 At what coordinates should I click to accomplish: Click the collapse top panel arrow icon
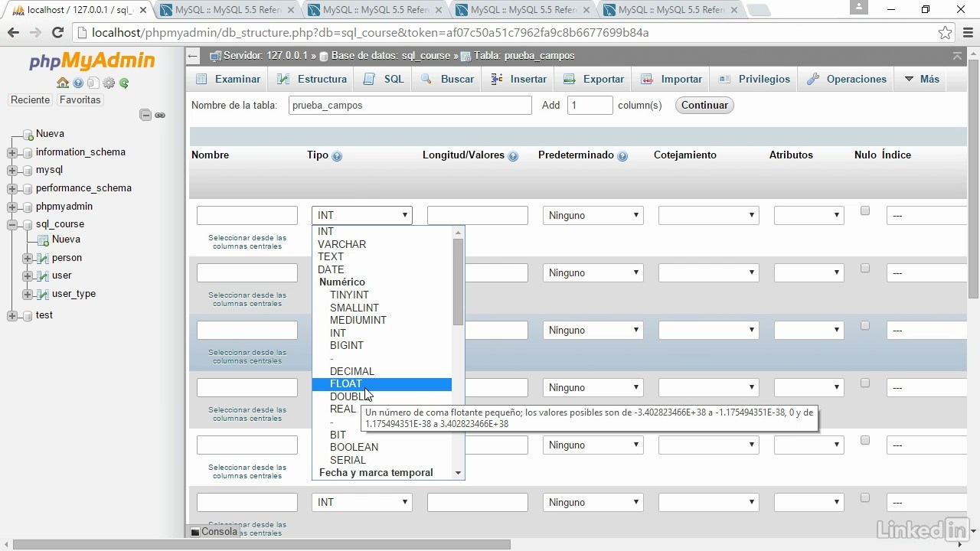click(x=957, y=56)
